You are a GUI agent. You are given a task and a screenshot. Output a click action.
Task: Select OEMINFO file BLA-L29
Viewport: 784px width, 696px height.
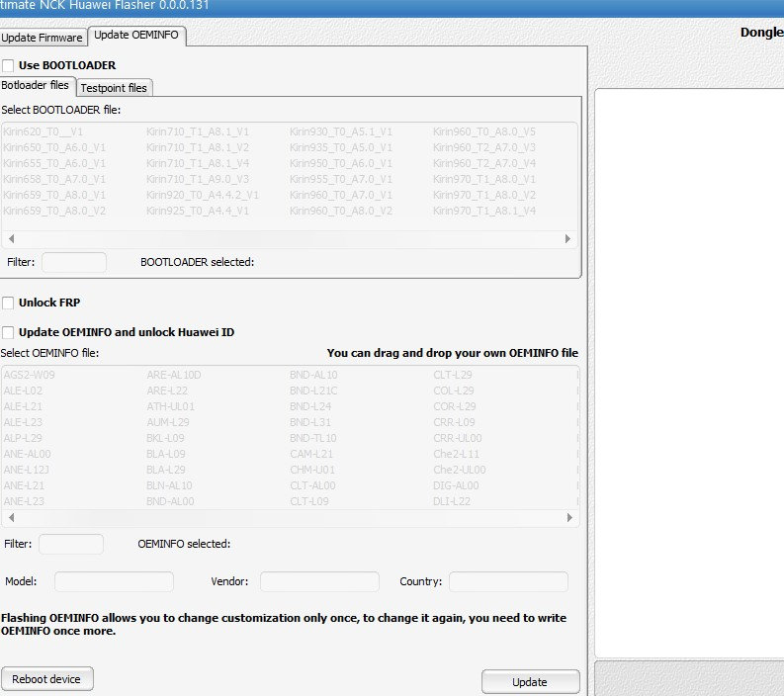click(x=166, y=470)
